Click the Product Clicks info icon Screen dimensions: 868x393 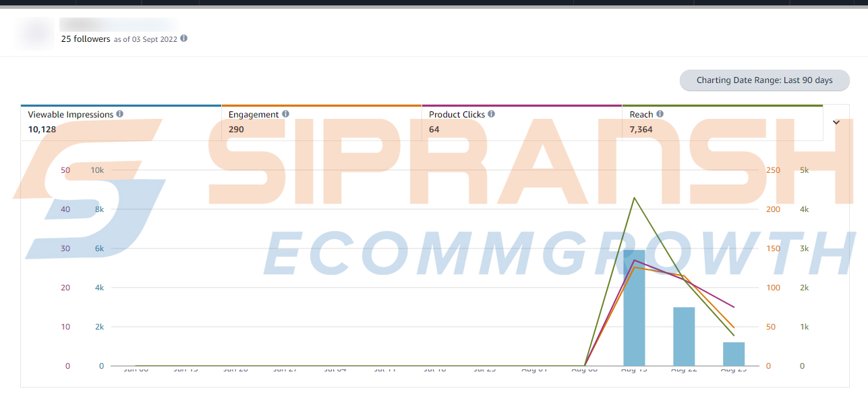492,114
